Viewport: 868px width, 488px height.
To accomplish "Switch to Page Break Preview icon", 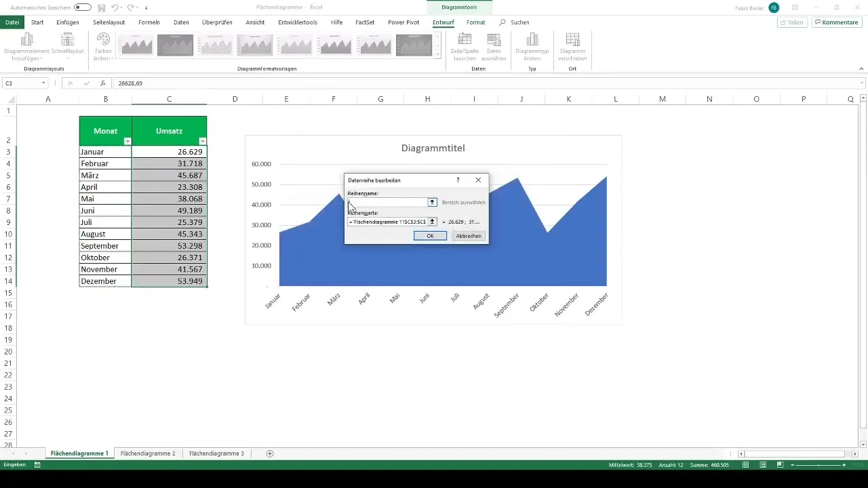I will (780, 465).
